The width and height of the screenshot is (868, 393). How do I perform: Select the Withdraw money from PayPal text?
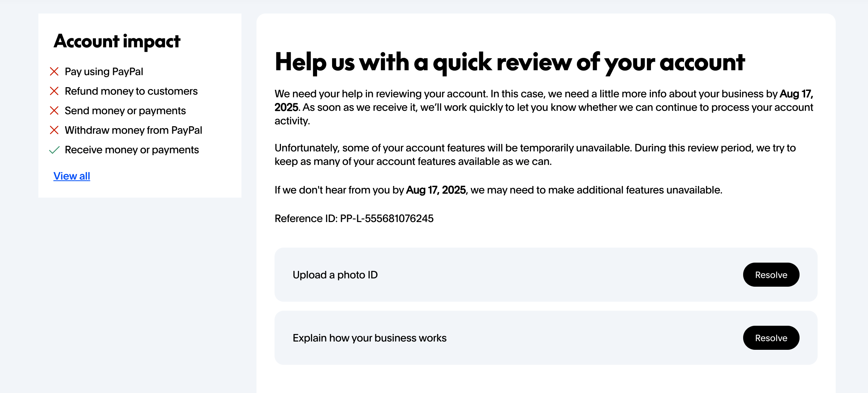coord(133,130)
